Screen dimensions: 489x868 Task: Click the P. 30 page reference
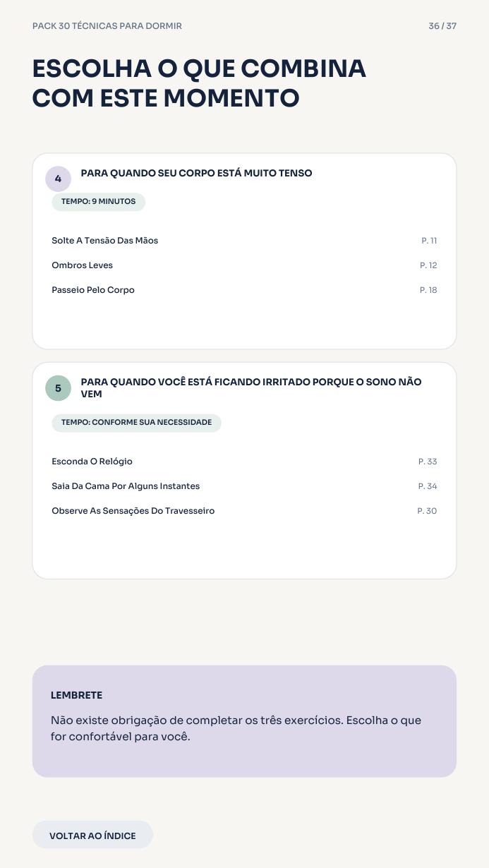[427, 511]
